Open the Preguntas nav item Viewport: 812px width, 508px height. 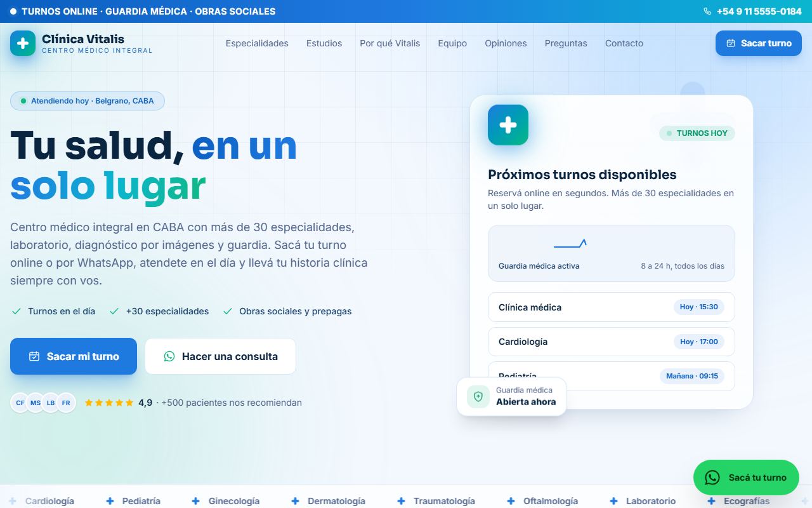point(566,43)
